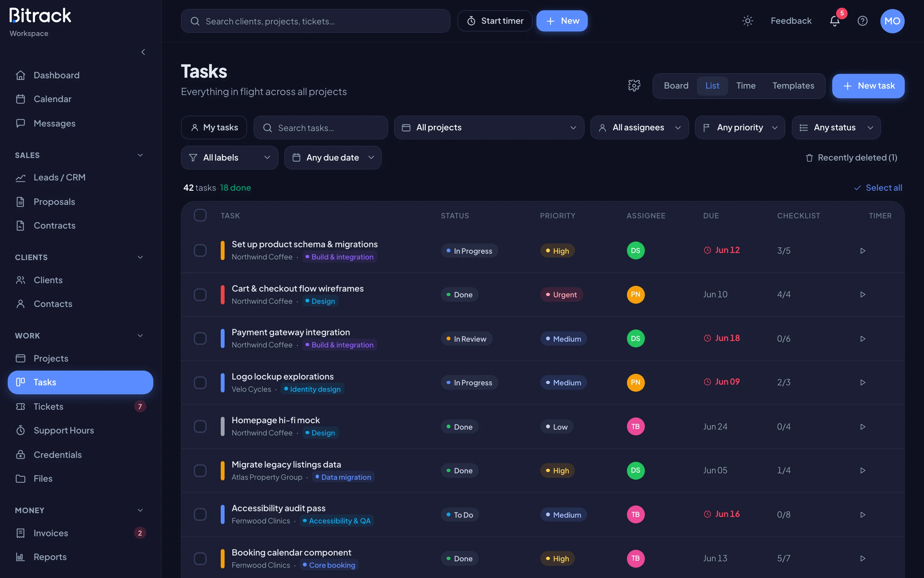Viewport: 924px width, 578px height.
Task: Open Projects in sidebar
Action: (80, 358)
